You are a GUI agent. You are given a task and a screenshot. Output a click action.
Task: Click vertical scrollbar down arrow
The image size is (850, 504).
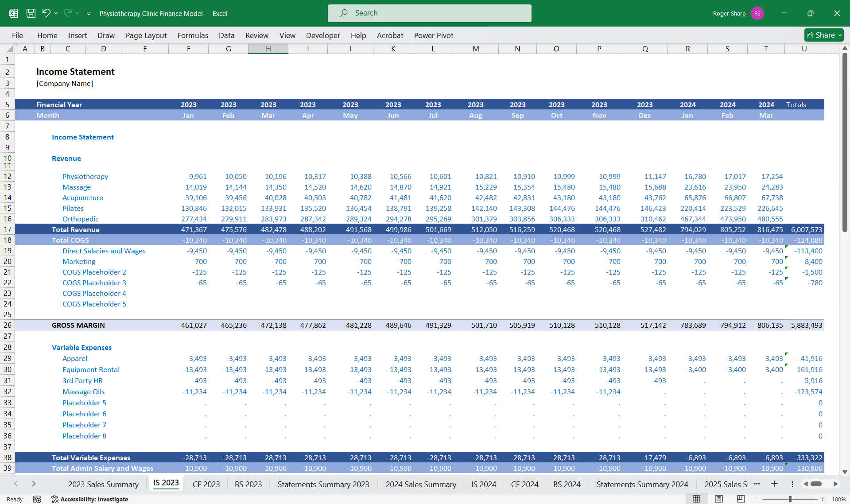click(x=845, y=472)
